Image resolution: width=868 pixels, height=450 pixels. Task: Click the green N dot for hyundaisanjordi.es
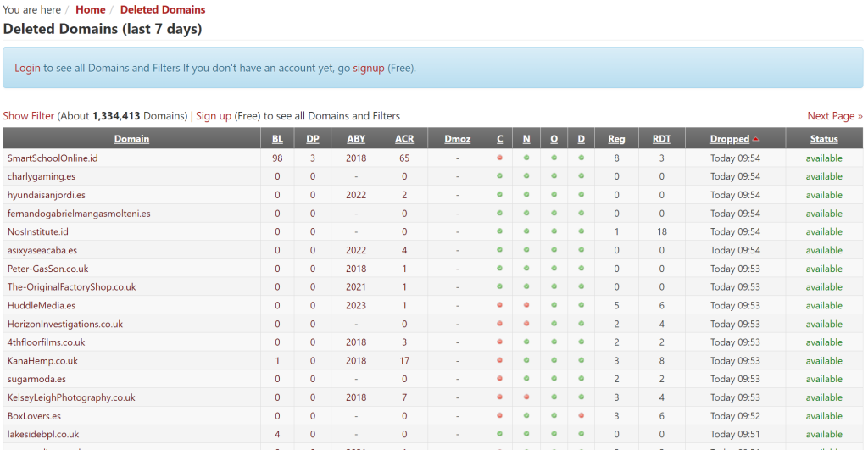click(x=526, y=194)
